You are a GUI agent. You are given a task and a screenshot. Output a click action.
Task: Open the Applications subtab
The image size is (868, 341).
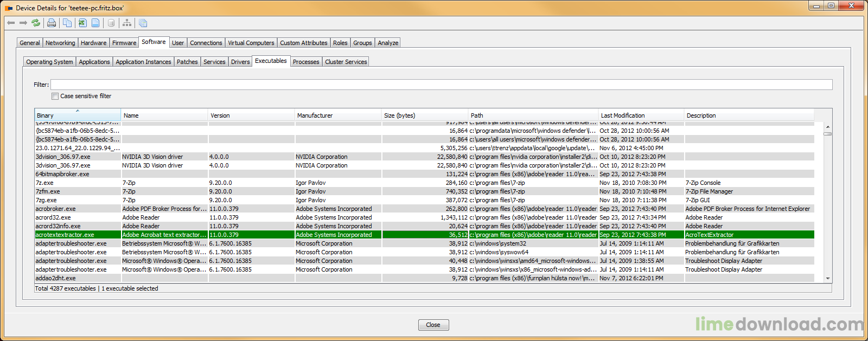click(94, 62)
